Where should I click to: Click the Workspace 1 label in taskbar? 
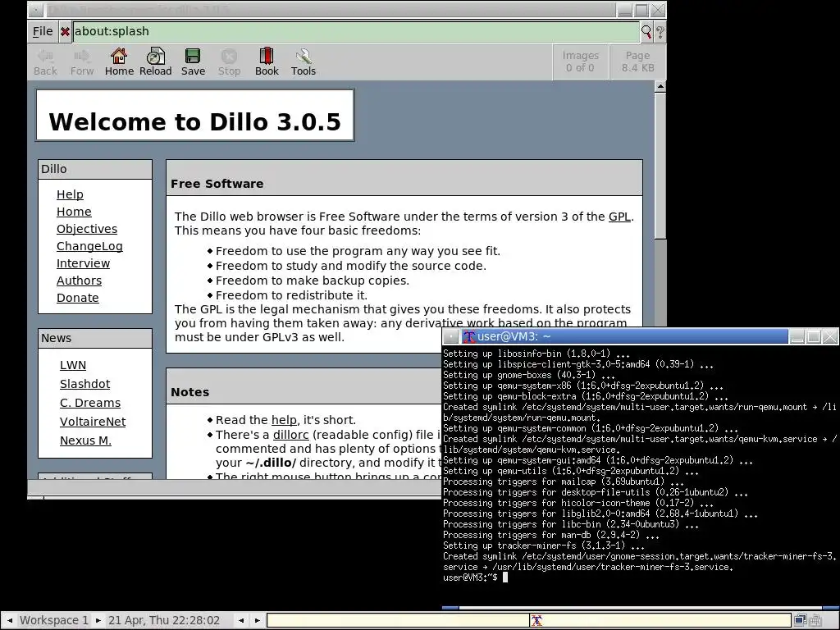pyautogui.click(x=53, y=620)
